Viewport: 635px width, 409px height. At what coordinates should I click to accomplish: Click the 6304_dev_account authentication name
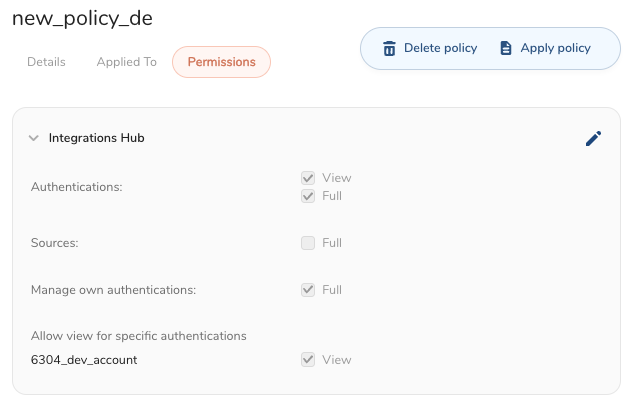(84, 360)
